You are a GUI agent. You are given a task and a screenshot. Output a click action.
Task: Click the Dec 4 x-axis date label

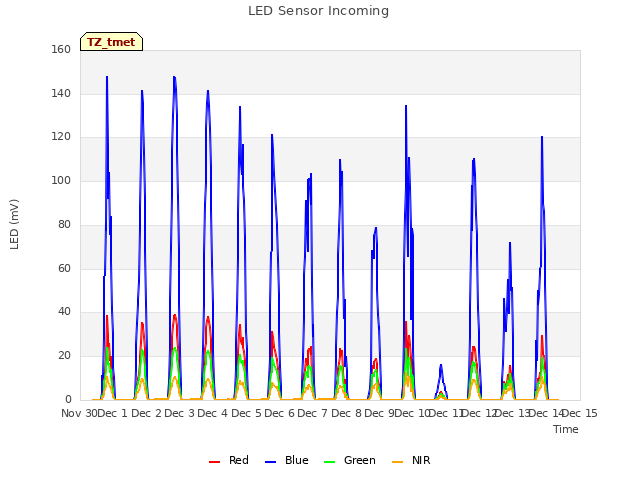click(213, 413)
